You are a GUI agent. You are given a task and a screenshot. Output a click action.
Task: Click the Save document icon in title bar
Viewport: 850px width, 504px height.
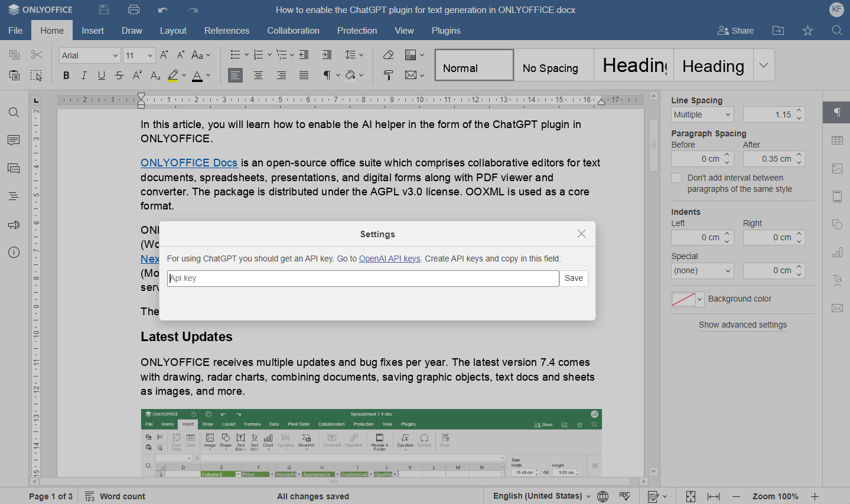[x=104, y=9]
